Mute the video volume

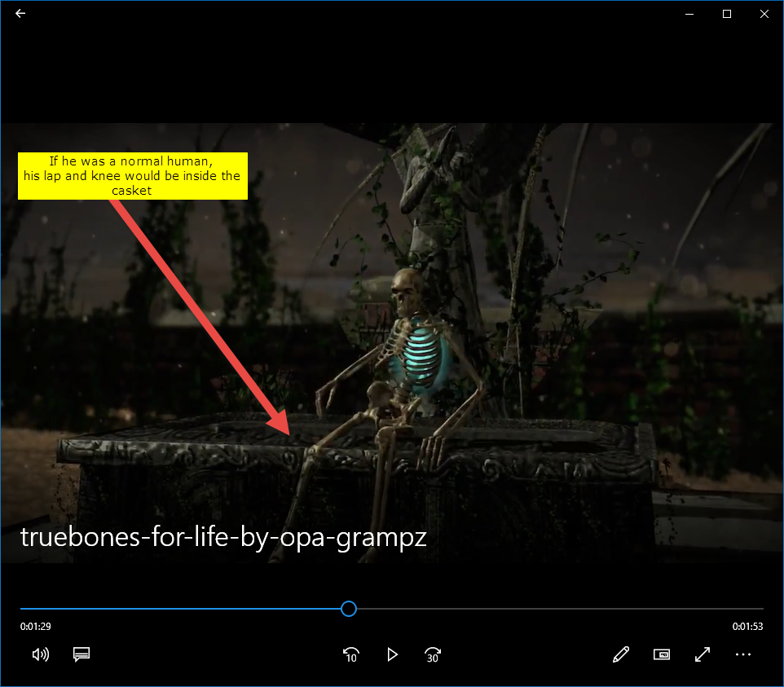pos(40,654)
